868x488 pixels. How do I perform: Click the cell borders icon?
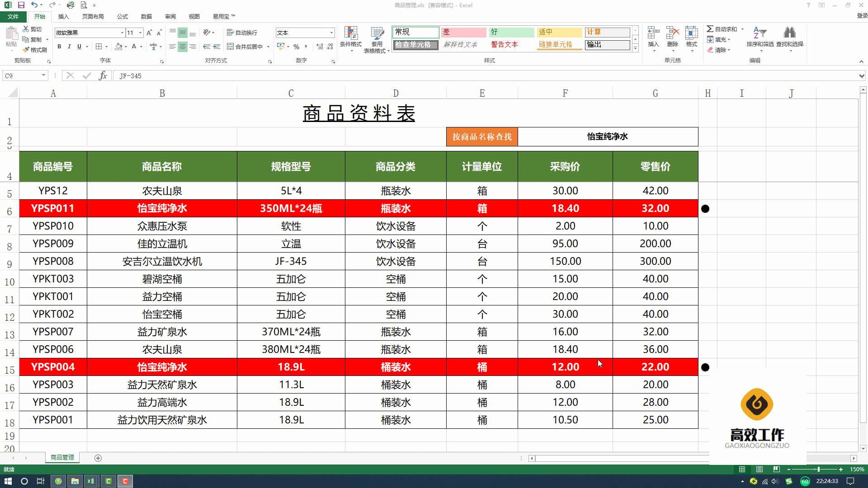99,47
